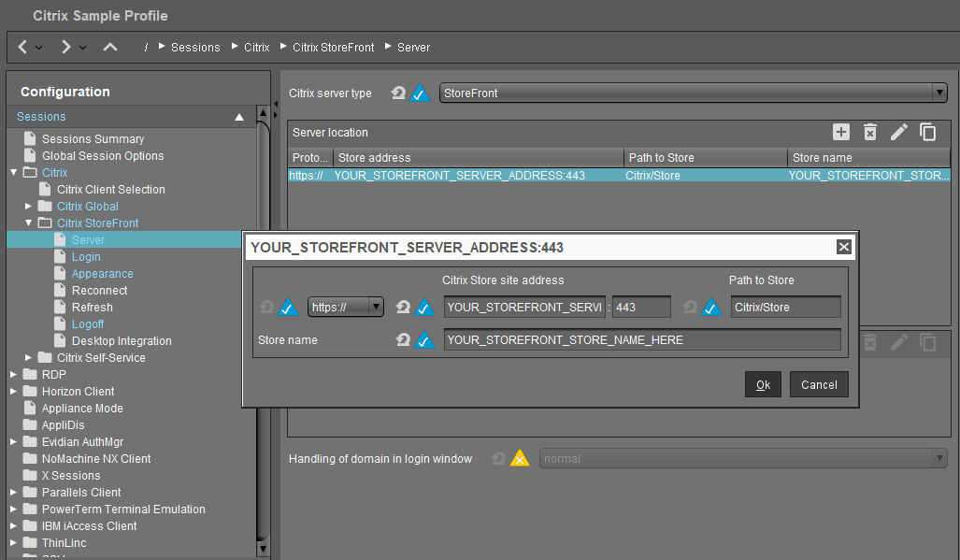This screenshot has width=960, height=560.
Task: Expand the Citrix Global folder
Action: pos(28,207)
